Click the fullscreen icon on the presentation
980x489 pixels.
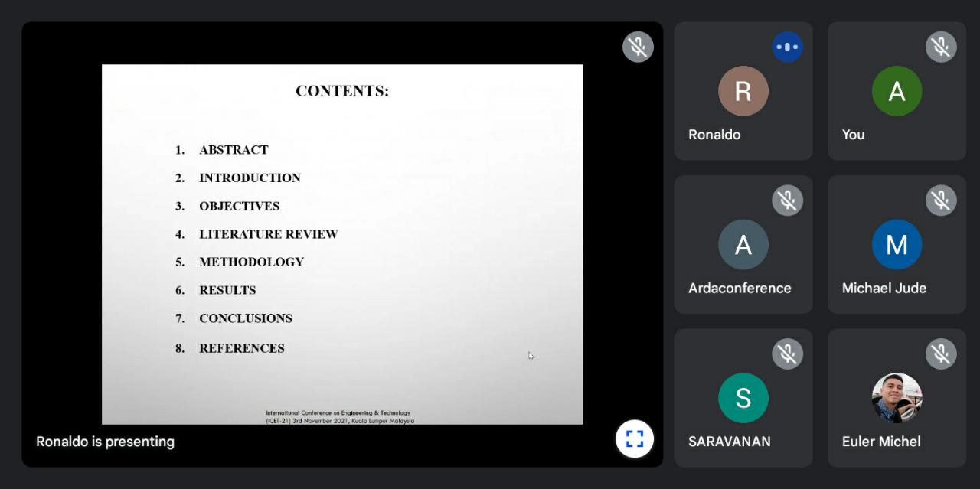(635, 438)
